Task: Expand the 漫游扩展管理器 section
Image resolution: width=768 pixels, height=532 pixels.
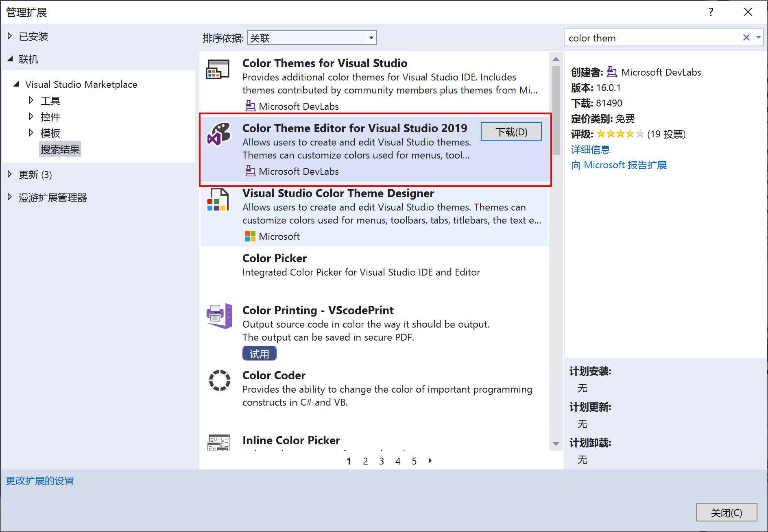Action: pyautogui.click(x=10, y=197)
